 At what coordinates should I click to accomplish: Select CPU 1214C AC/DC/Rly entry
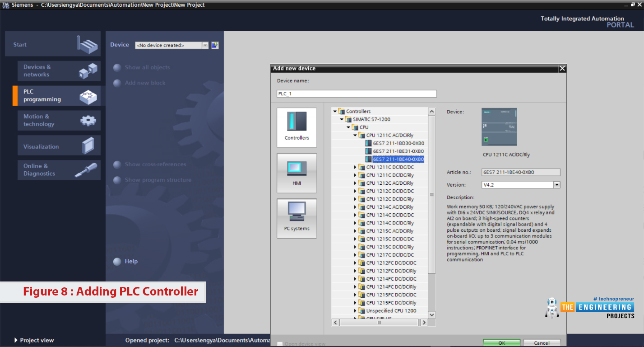[x=390, y=207]
